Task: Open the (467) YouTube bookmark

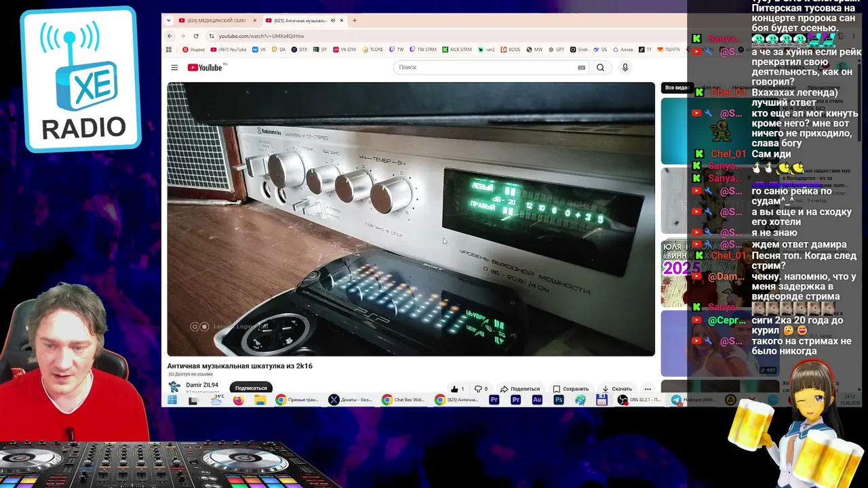Action: [x=229, y=49]
